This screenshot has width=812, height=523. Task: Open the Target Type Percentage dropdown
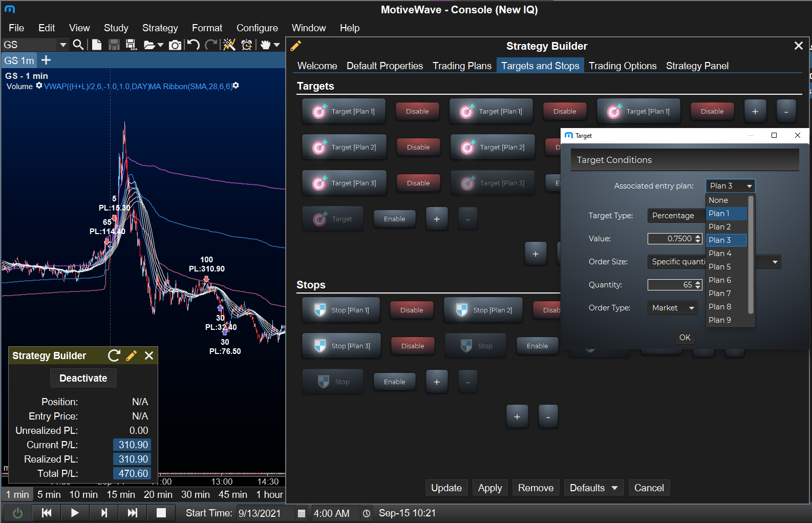coord(676,215)
